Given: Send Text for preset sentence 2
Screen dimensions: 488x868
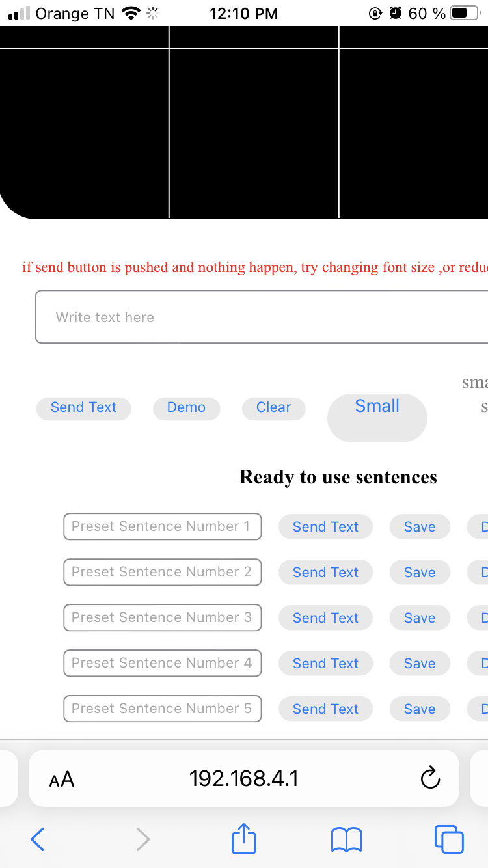Looking at the screenshot, I should (x=325, y=573).
